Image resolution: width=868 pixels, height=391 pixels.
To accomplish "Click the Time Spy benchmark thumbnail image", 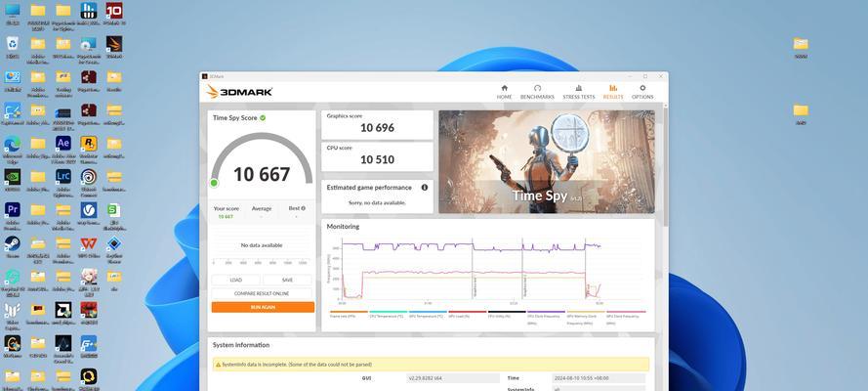I will pos(547,161).
